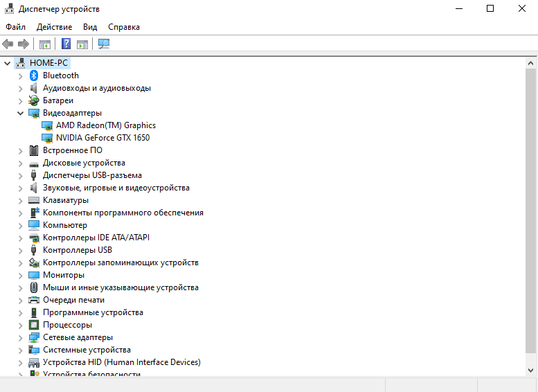The image size is (538, 392).
Task: Expand the Контроллеры USB category
Action: tap(21, 251)
